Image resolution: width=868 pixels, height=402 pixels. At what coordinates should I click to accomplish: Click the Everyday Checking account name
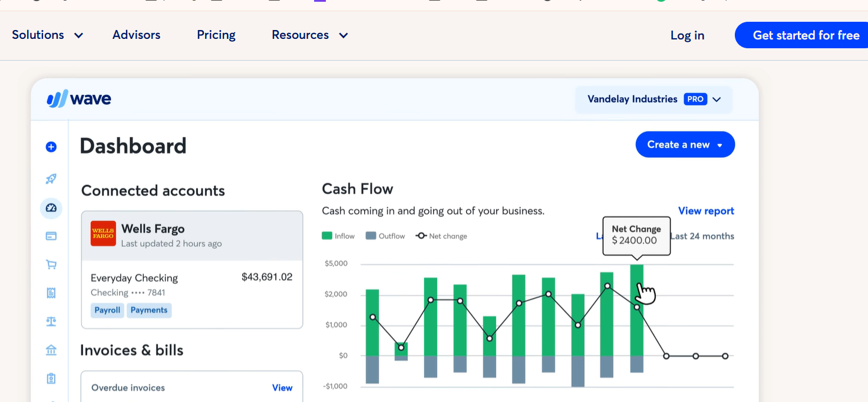[134, 278]
